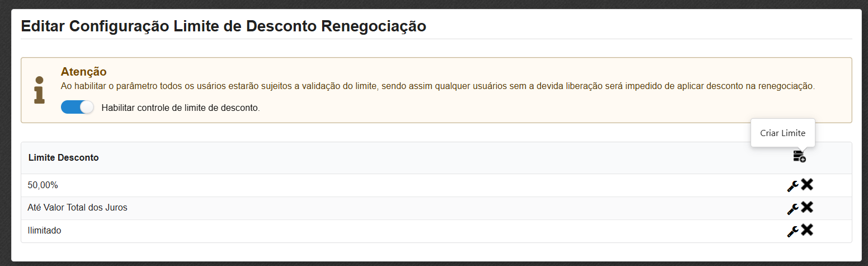Click the warning paragraph about usuários
This screenshot has height=266, width=868.
[x=437, y=87]
